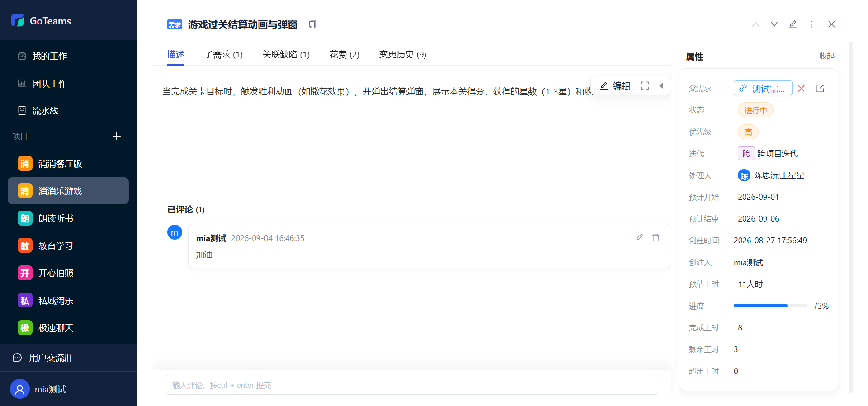The image size is (868, 406).
Task: Open the 私域淘乐 project
Action: tap(68, 301)
